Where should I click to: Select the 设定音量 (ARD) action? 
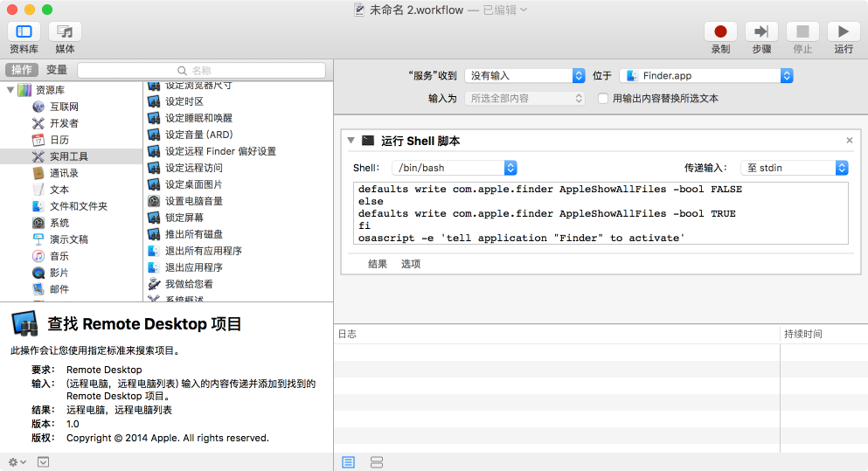tap(198, 135)
